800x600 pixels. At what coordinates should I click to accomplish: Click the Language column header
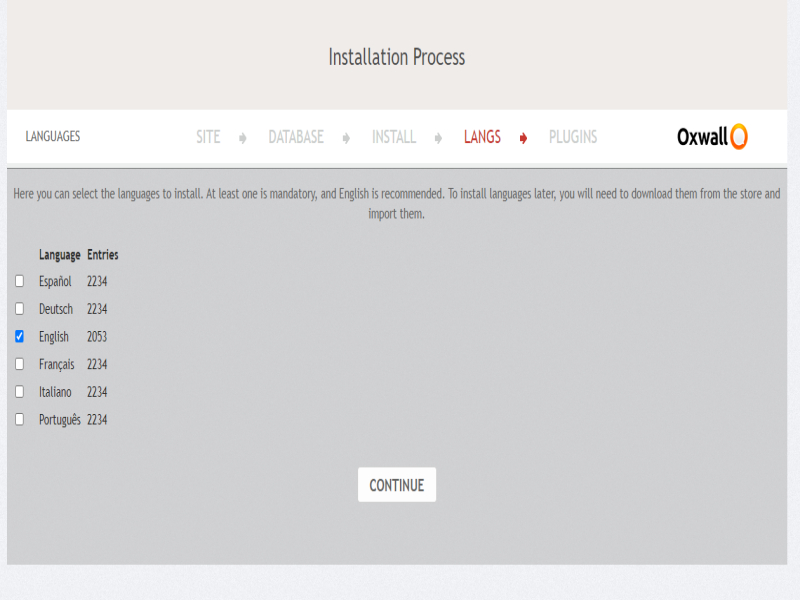tap(59, 255)
